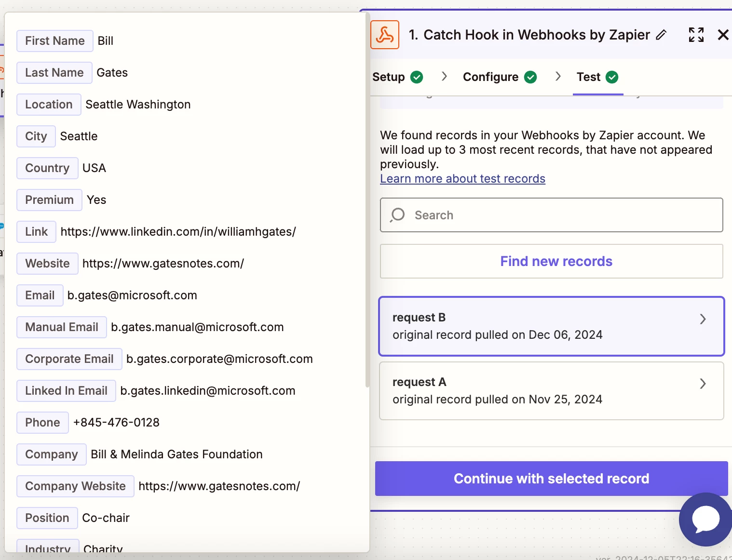Viewport: 732px width, 560px height.
Task: Rename the step with the pencil icon
Action: [x=661, y=35]
